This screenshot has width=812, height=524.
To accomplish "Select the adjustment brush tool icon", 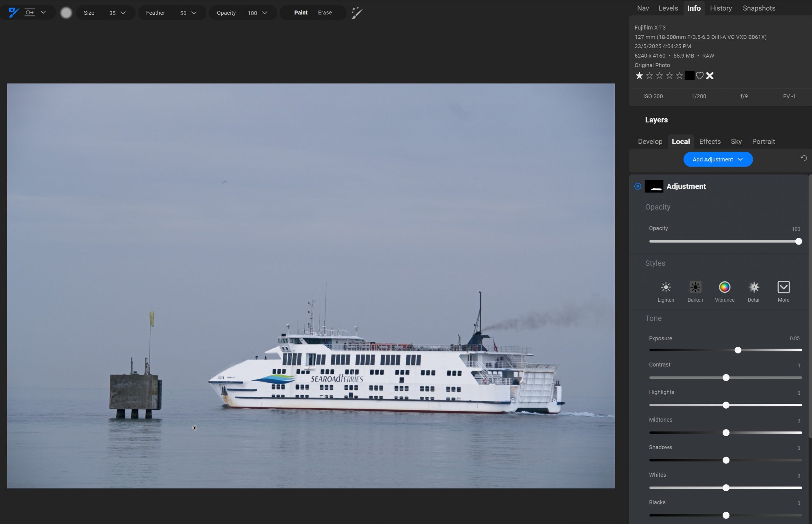I will [x=13, y=13].
